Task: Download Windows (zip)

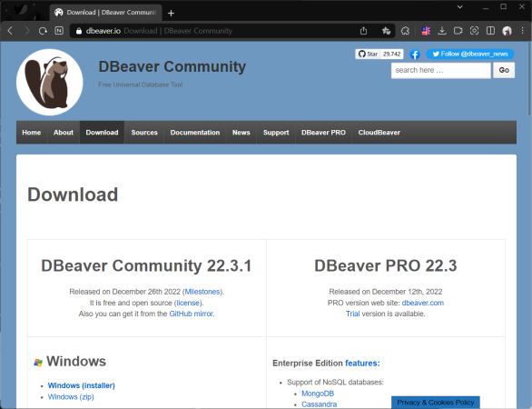Action: coord(71,397)
